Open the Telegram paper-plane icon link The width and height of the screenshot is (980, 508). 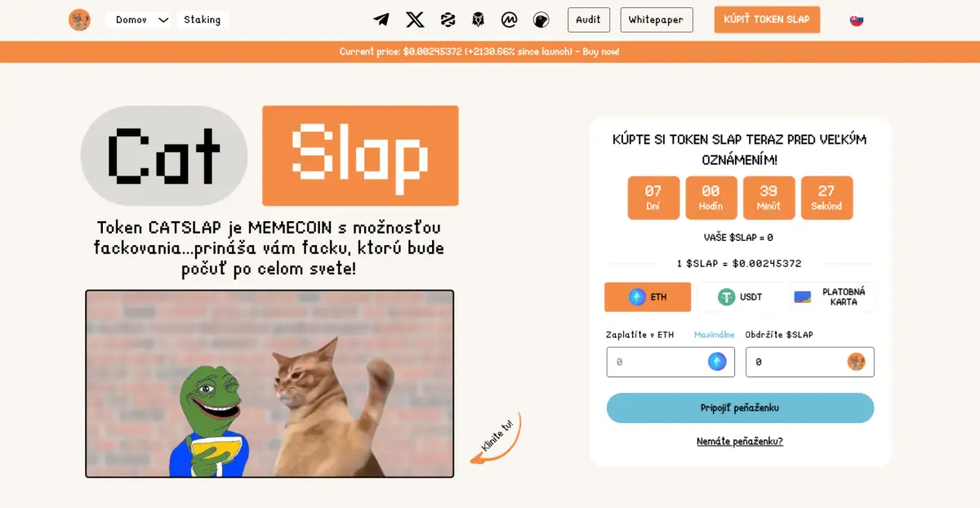[x=381, y=20]
